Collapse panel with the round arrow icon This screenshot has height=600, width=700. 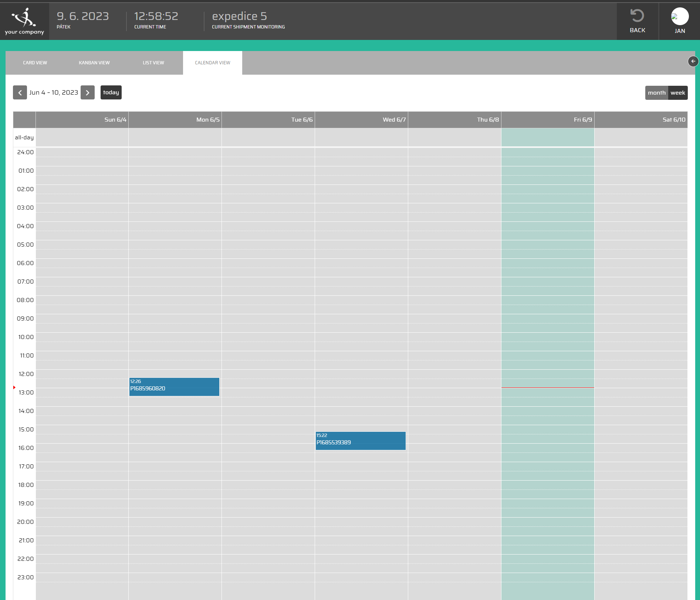point(693,61)
